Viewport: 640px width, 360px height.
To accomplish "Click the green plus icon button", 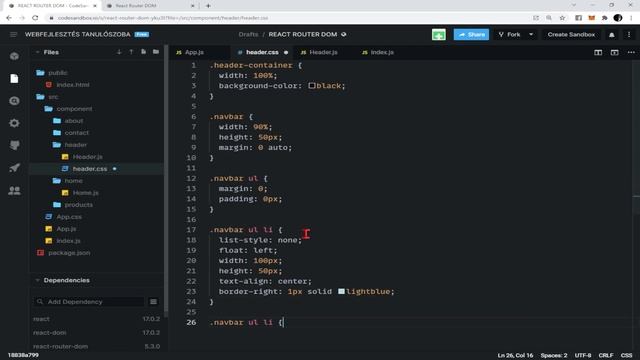I will coord(439,35).
